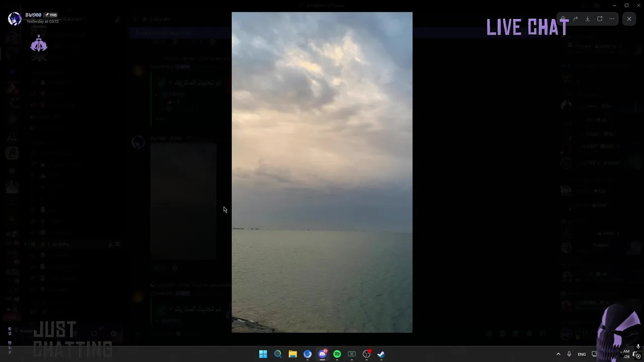Click the microphone icon in system tray
Image resolution: width=644 pixels, height=362 pixels.
tap(569, 354)
